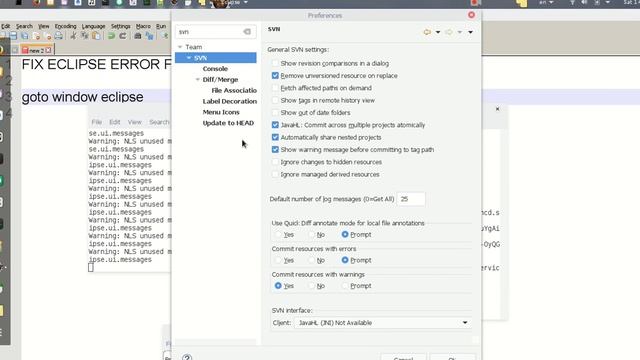Viewport: 640px width, 360px height.
Task: Open the View menu in Notepad++
Action: 44,26
